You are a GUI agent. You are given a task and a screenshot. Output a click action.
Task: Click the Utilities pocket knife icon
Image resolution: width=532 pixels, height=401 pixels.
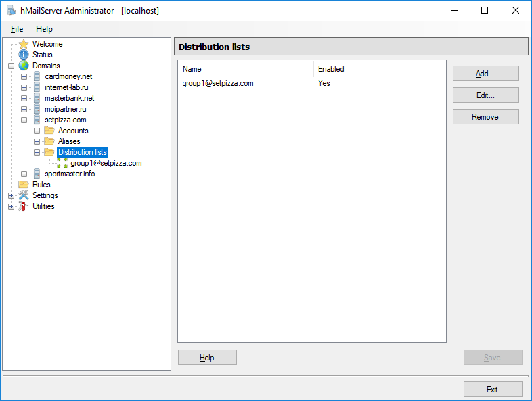(x=23, y=206)
